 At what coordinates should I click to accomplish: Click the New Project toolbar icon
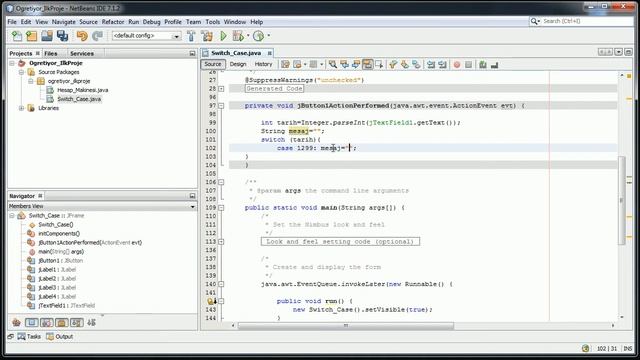point(31,36)
